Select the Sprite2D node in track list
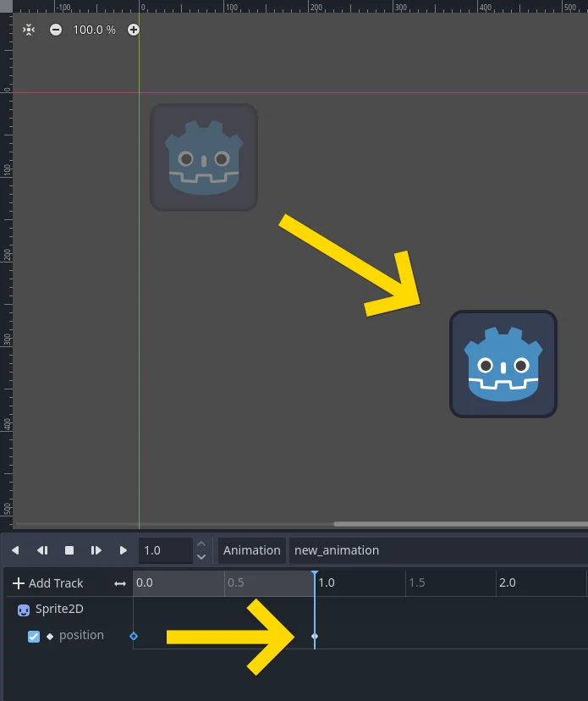Image resolution: width=588 pixels, height=701 pixels. click(x=58, y=609)
